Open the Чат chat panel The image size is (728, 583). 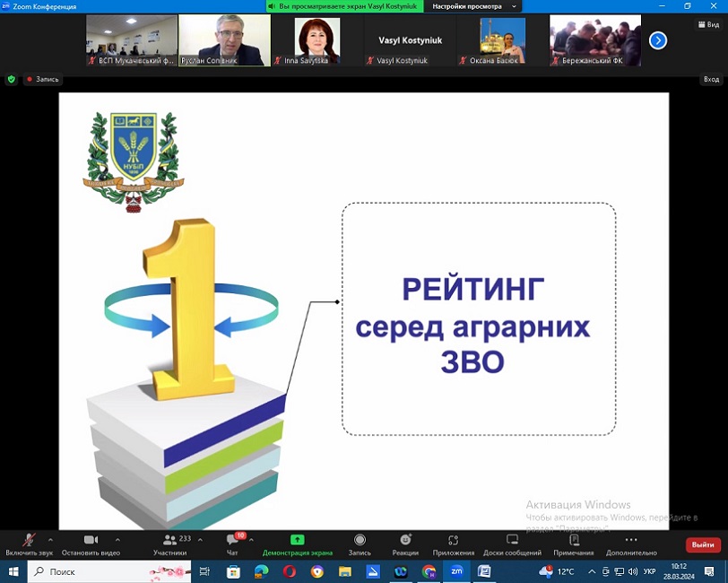pos(232,544)
